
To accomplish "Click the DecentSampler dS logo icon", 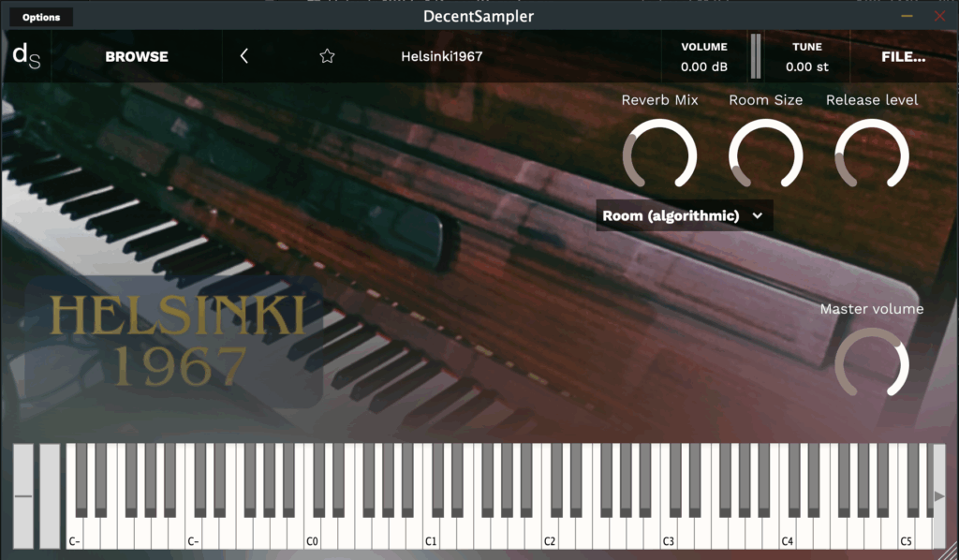I will (x=24, y=55).
